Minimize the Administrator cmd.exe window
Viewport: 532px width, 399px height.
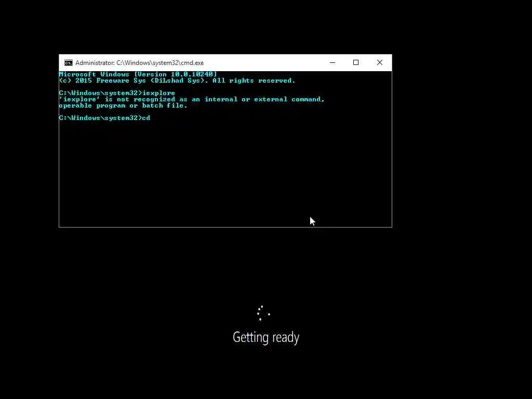332,63
